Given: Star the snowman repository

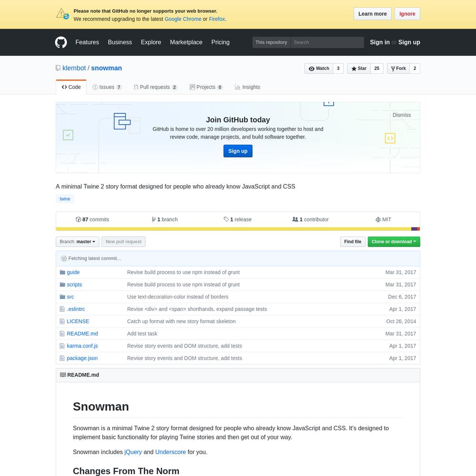Looking at the screenshot, I should tap(359, 69).
